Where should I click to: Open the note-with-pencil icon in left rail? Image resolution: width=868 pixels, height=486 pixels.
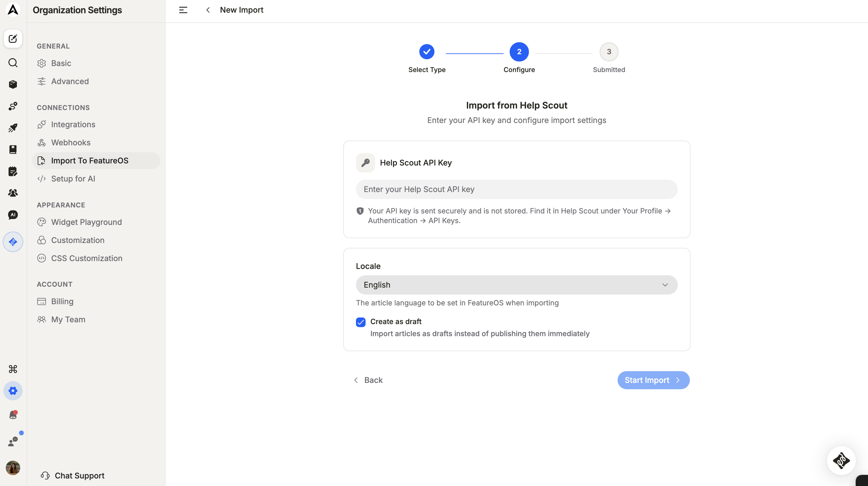coord(13,171)
